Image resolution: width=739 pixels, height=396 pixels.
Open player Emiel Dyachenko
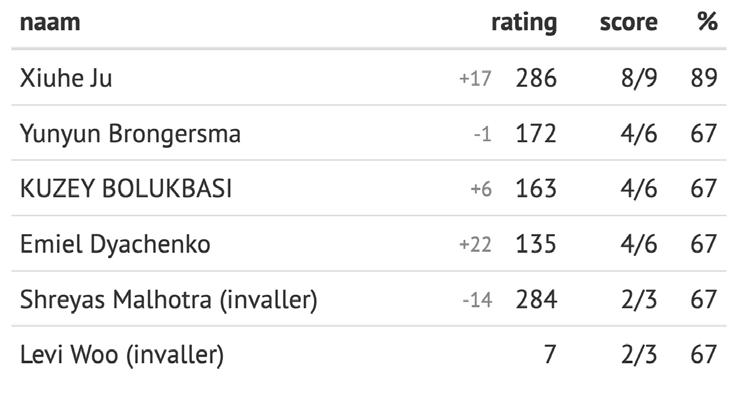click(x=115, y=244)
